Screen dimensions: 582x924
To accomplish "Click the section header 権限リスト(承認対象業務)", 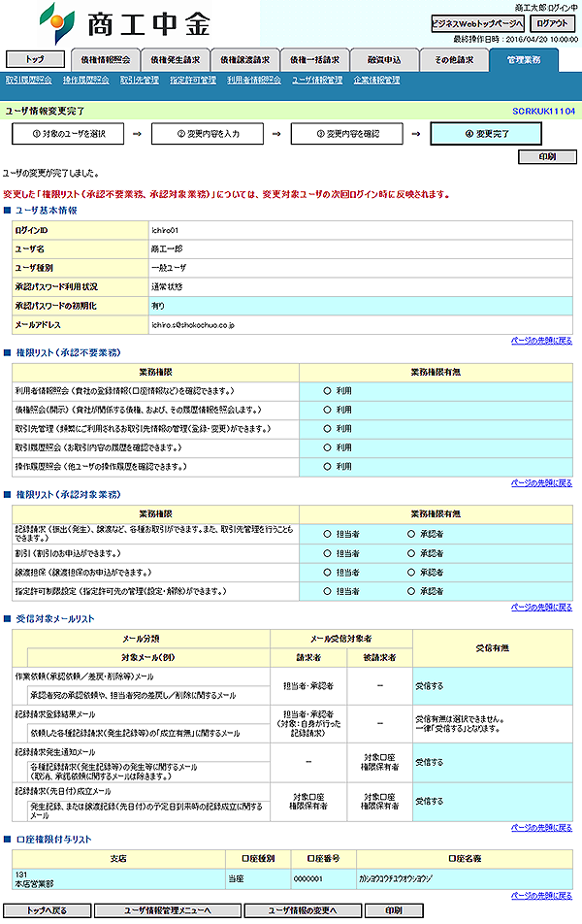I will [x=68, y=495].
